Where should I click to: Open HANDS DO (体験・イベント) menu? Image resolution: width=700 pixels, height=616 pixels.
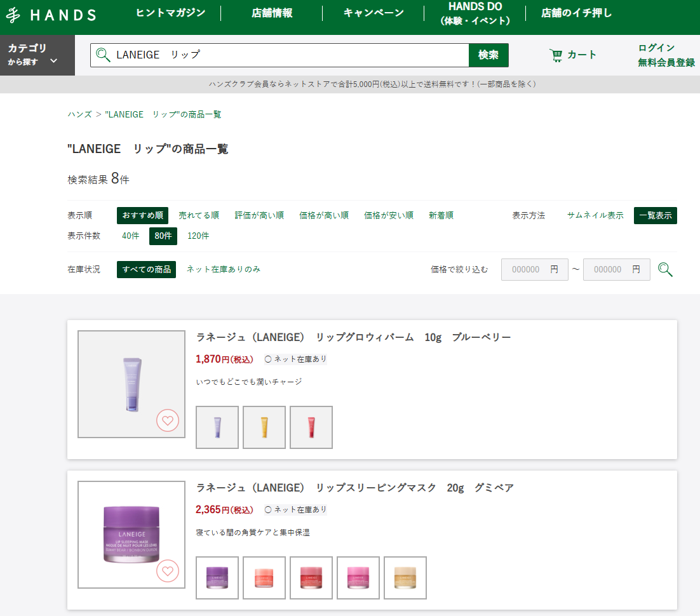(475, 13)
